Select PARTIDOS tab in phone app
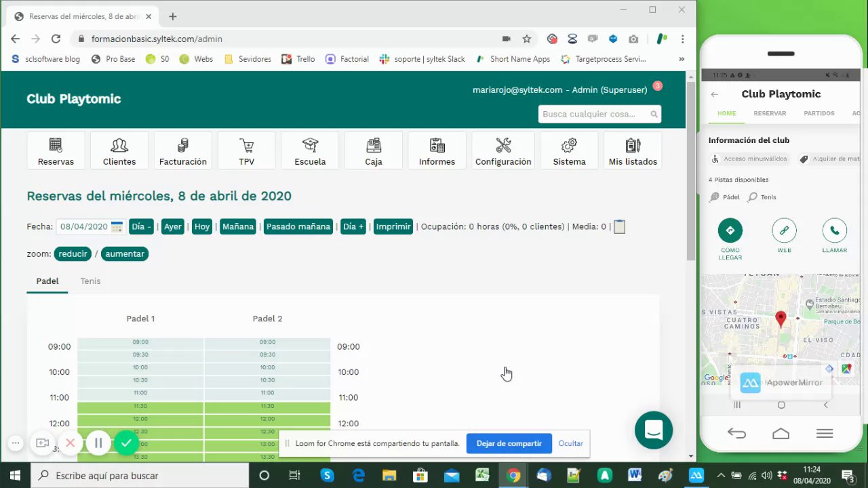The image size is (868, 488). click(x=819, y=113)
